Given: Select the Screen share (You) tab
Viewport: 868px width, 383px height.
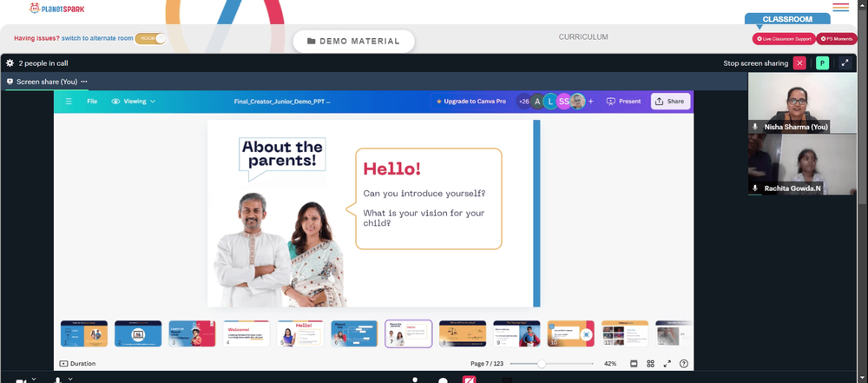Looking at the screenshot, I should pos(47,82).
